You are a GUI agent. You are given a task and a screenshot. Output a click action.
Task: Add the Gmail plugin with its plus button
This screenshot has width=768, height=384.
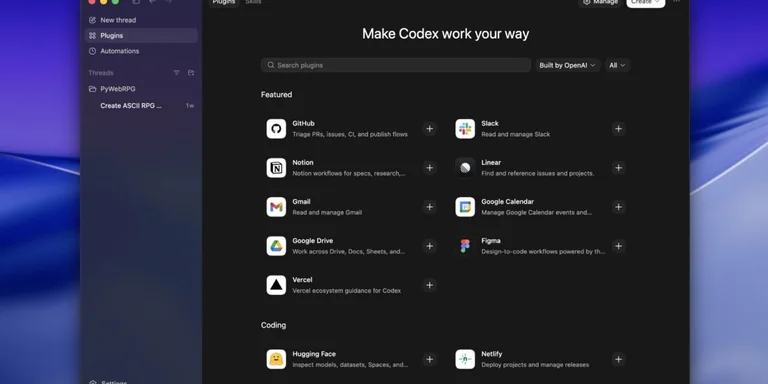tap(430, 207)
